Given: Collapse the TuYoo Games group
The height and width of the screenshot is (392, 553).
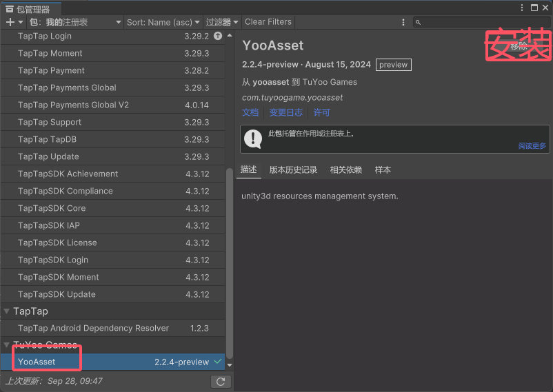Looking at the screenshot, I should tap(7, 344).
